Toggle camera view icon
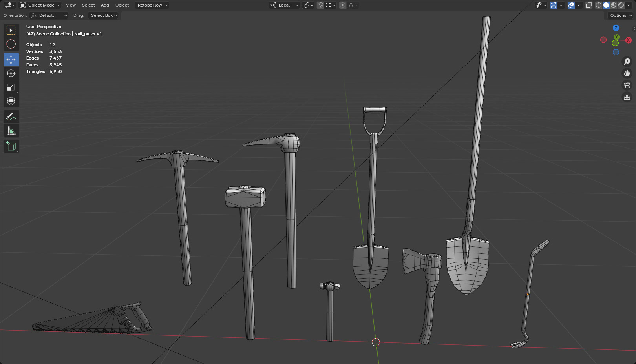Image resolution: width=636 pixels, height=364 pixels. tap(627, 85)
